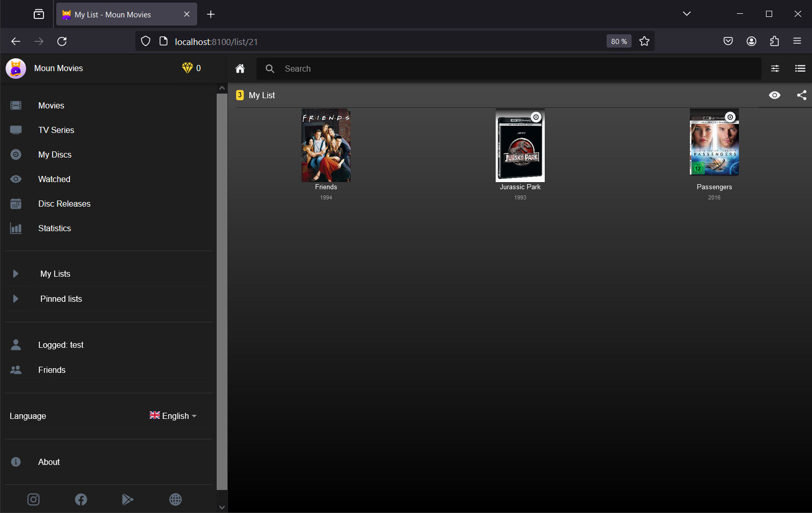The image size is (812, 513).
Task: Open the Friends show poster
Action: coord(326,145)
